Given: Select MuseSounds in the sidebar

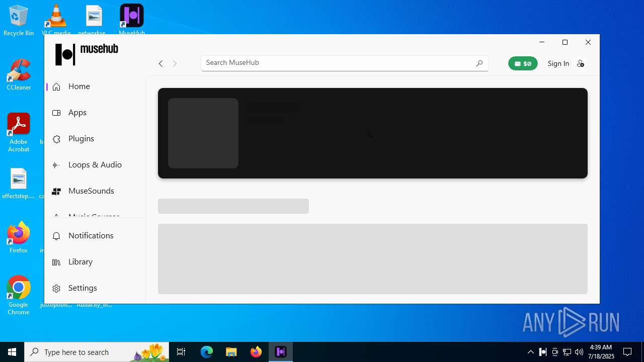Looking at the screenshot, I should pyautogui.click(x=95, y=191).
